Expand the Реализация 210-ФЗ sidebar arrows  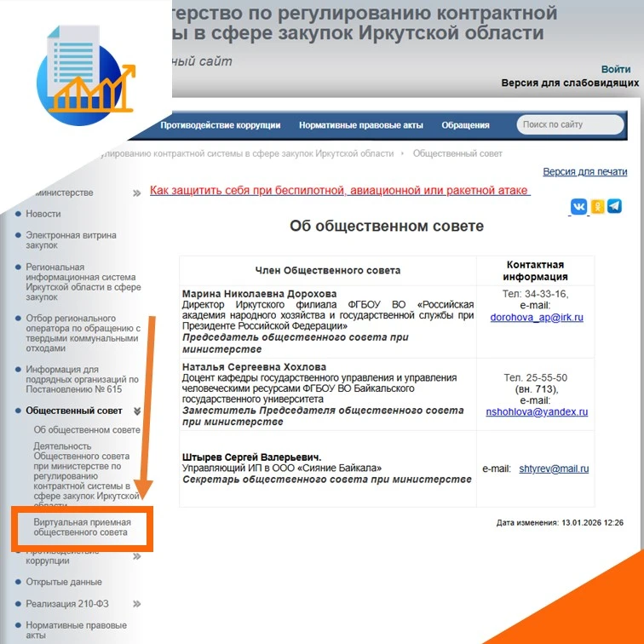[x=137, y=604]
